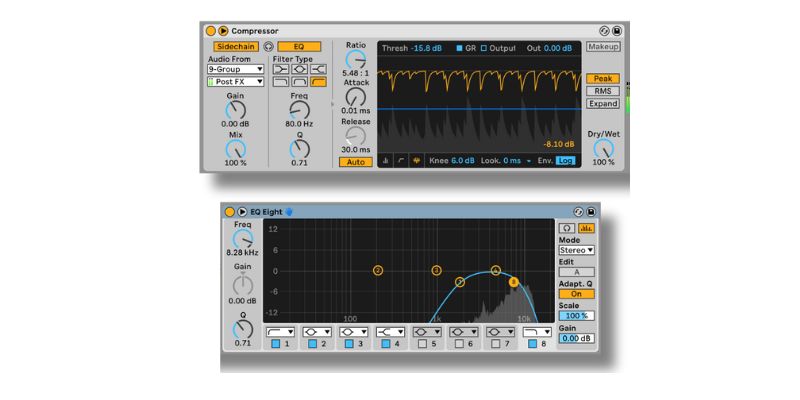
Task: Deactivate EQ band 2
Action: 312,344
